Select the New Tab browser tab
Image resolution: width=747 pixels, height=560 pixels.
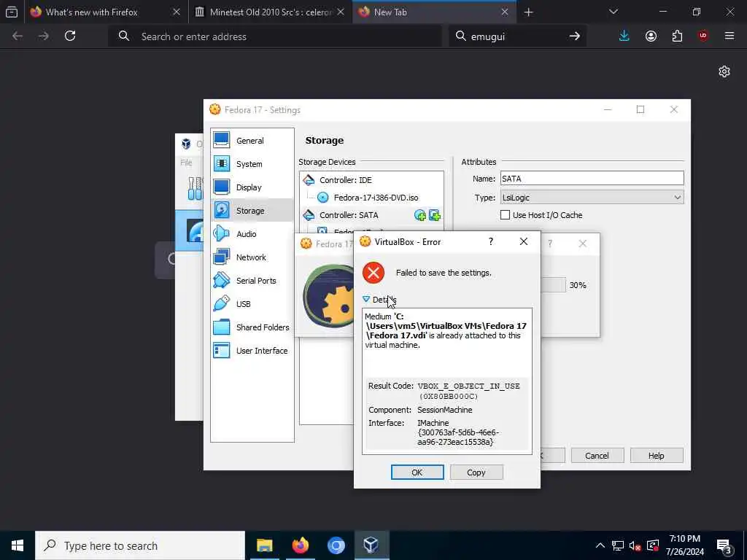[434, 12]
